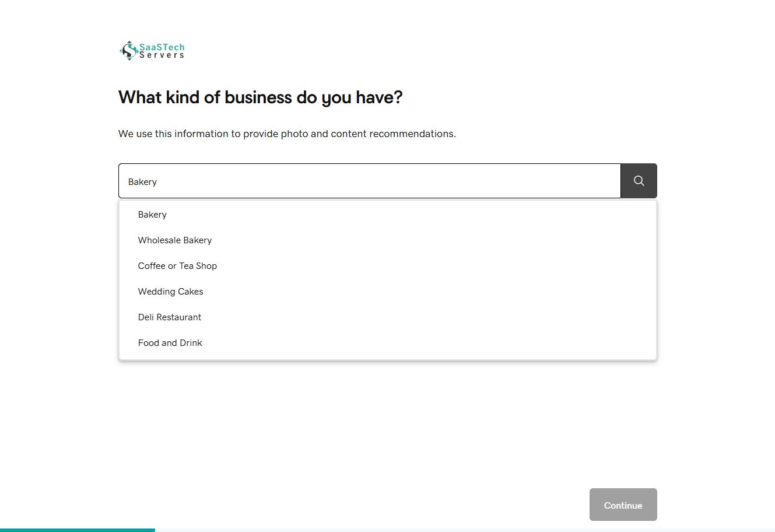Click the Servers word in the logo
The height and width of the screenshot is (532, 775).
162,55
